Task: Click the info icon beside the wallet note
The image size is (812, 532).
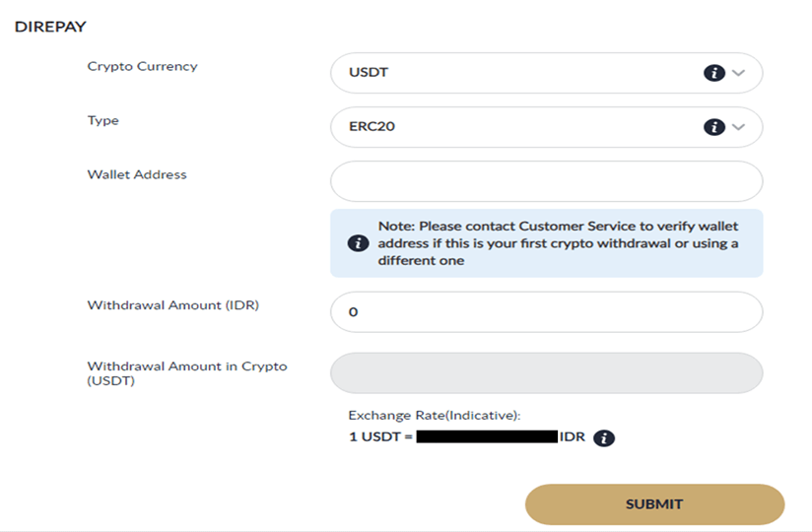Action: pyautogui.click(x=359, y=243)
